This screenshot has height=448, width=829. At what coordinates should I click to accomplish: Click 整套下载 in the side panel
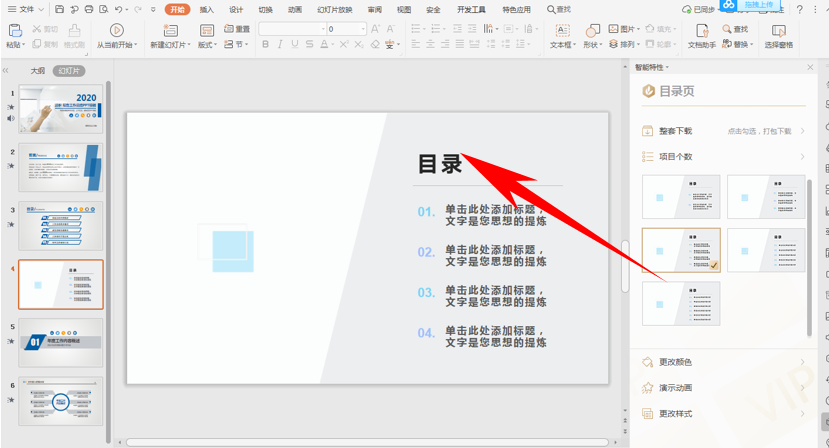point(675,131)
